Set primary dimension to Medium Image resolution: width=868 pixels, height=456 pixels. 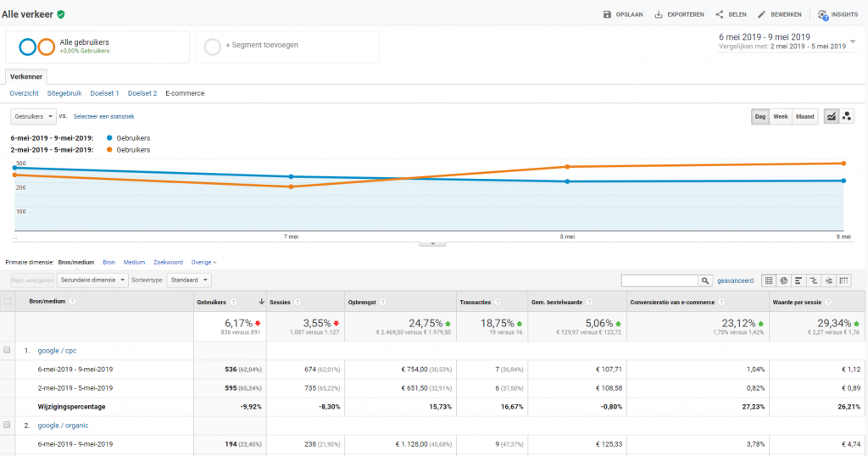(134, 262)
